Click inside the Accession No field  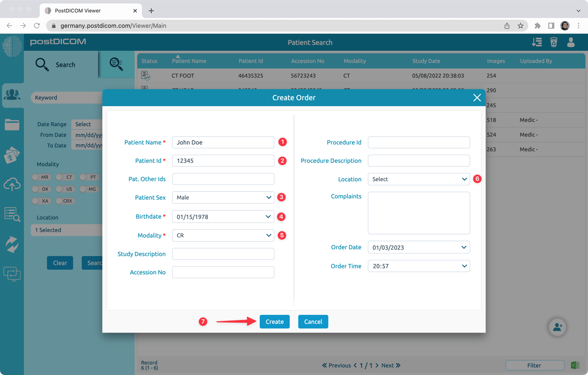click(223, 272)
